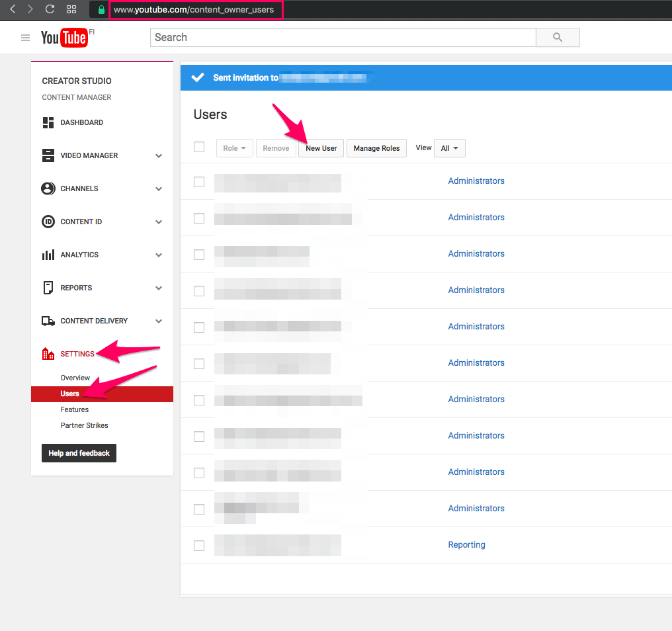Expand the Content Delivery chevron
The image size is (672, 631).
click(159, 321)
